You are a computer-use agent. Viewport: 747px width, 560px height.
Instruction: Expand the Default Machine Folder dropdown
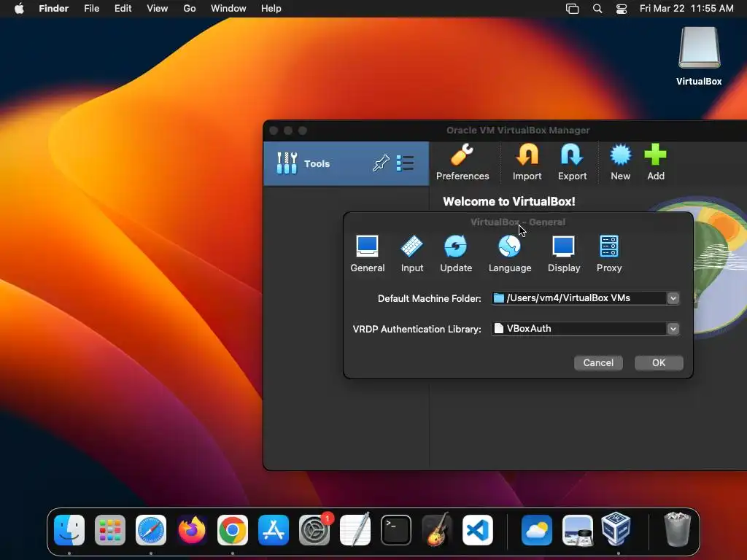tap(673, 298)
